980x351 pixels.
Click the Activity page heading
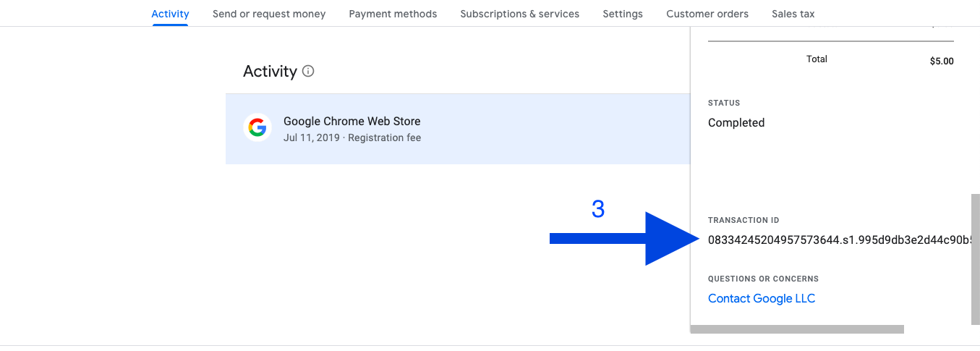[x=270, y=71]
